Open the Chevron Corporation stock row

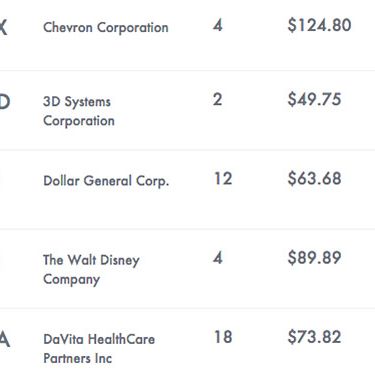pos(187,35)
